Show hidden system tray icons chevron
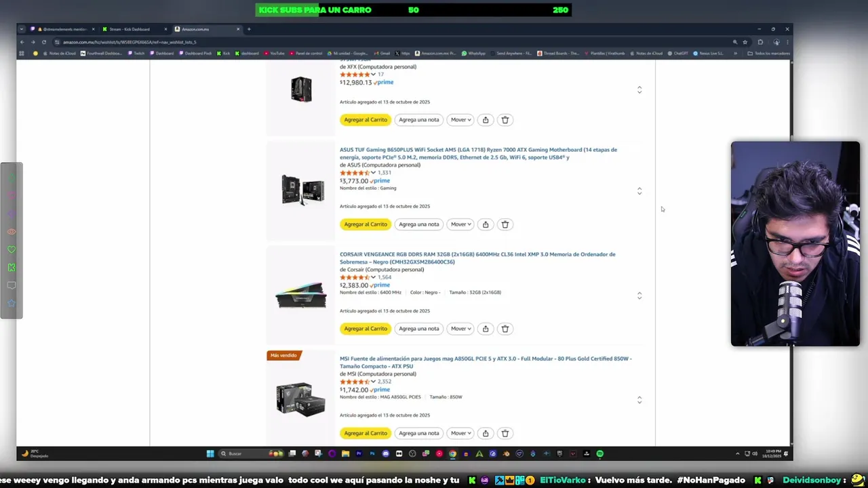 pyautogui.click(x=738, y=453)
